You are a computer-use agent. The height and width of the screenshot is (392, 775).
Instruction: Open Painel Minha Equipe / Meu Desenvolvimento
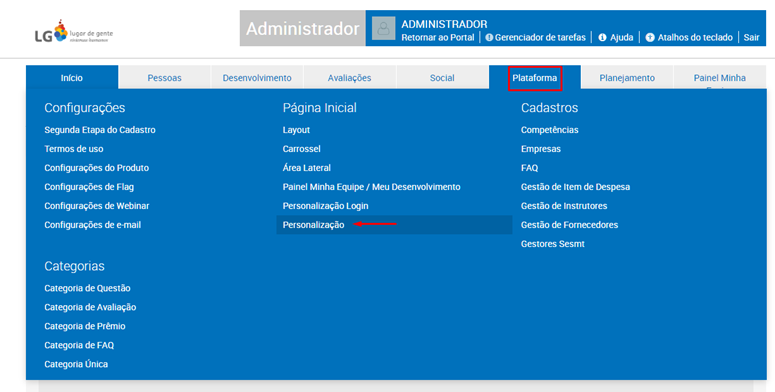point(371,187)
